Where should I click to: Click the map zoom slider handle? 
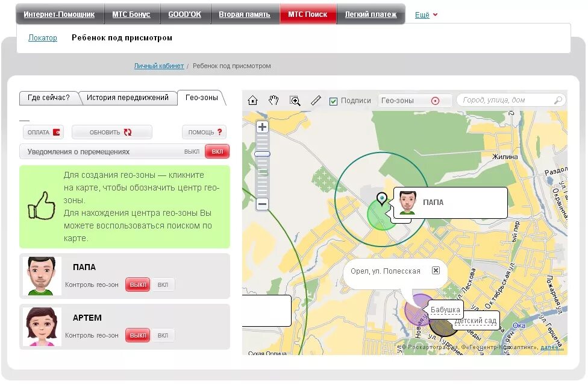(262, 154)
